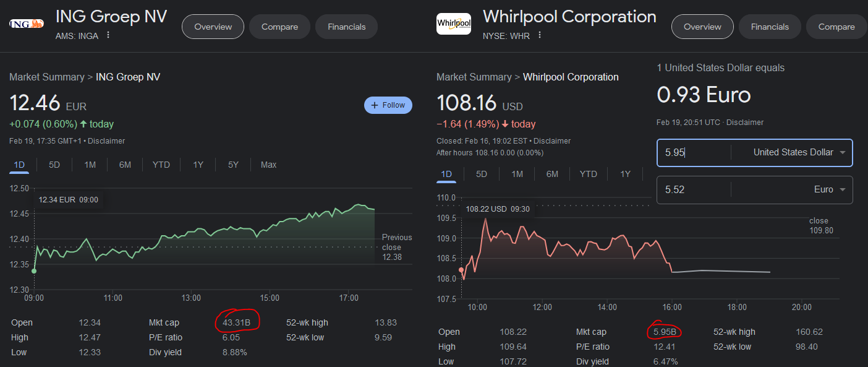Click ING dividend yield 8.88%

pos(235,352)
